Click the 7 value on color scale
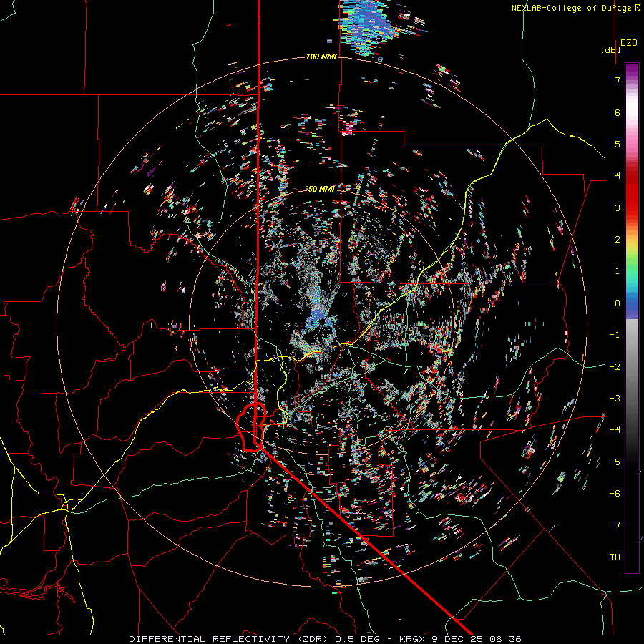Image resolution: width=644 pixels, height=644 pixels. [618, 80]
